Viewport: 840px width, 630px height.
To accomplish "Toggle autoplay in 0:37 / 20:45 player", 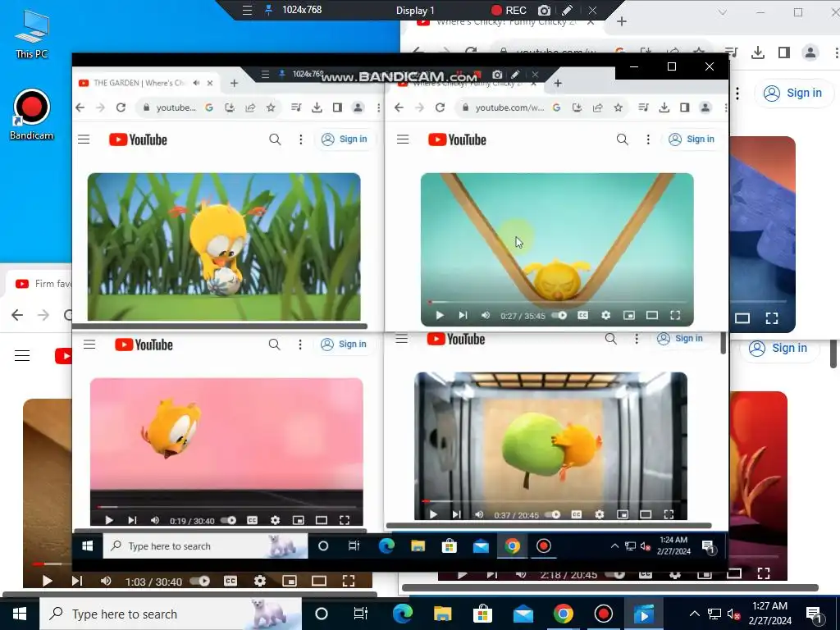I will [x=552, y=514].
